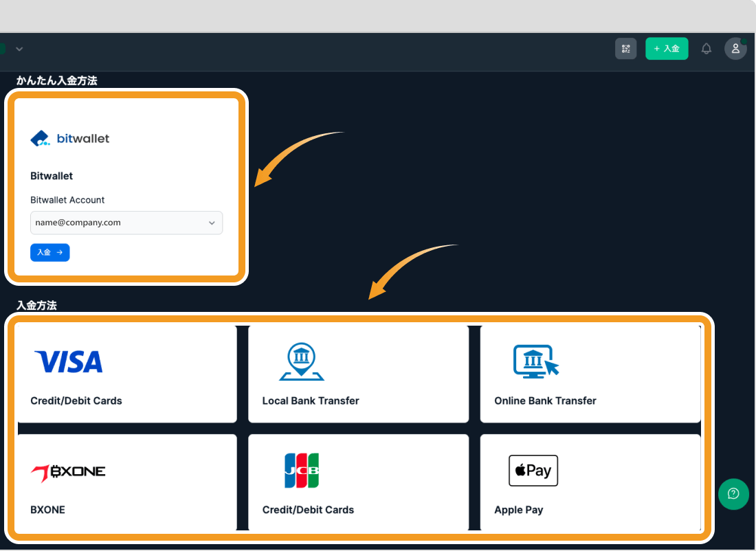Click the 'かんたん入金方法' heading

[x=57, y=80]
